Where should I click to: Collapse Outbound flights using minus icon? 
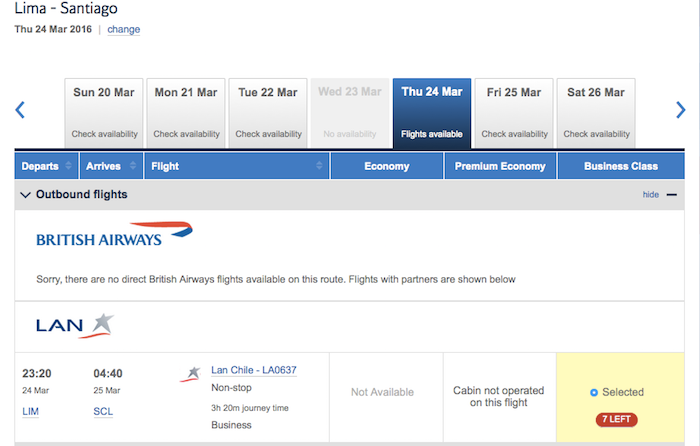tap(671, 195)
